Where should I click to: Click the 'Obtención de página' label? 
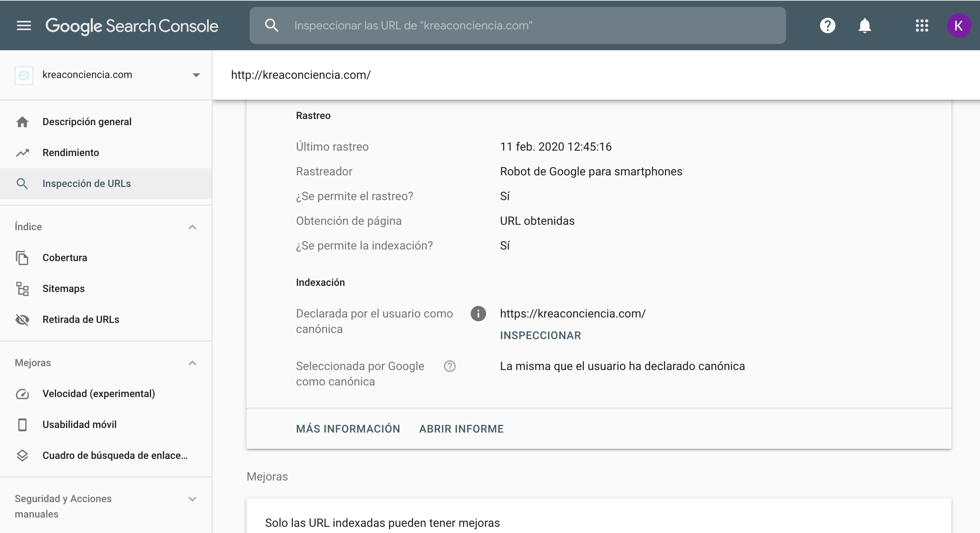coord(349,221)
